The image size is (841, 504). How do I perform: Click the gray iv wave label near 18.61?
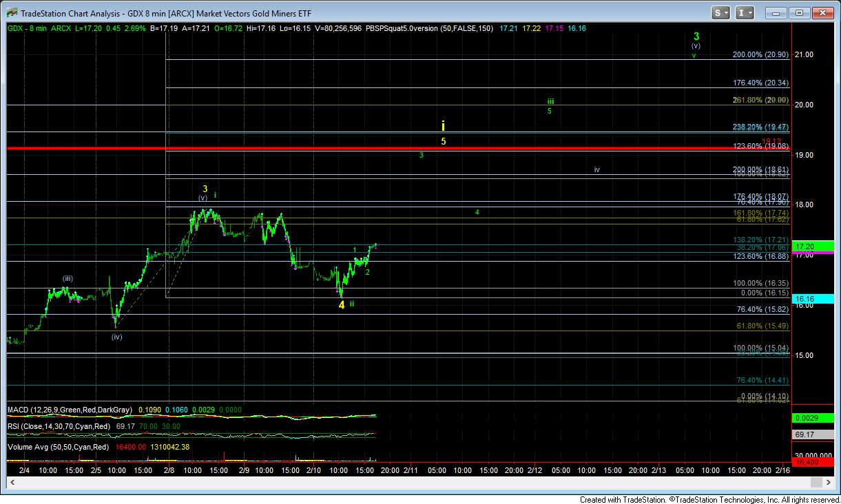pyautogui.click(x=597, y=169)
